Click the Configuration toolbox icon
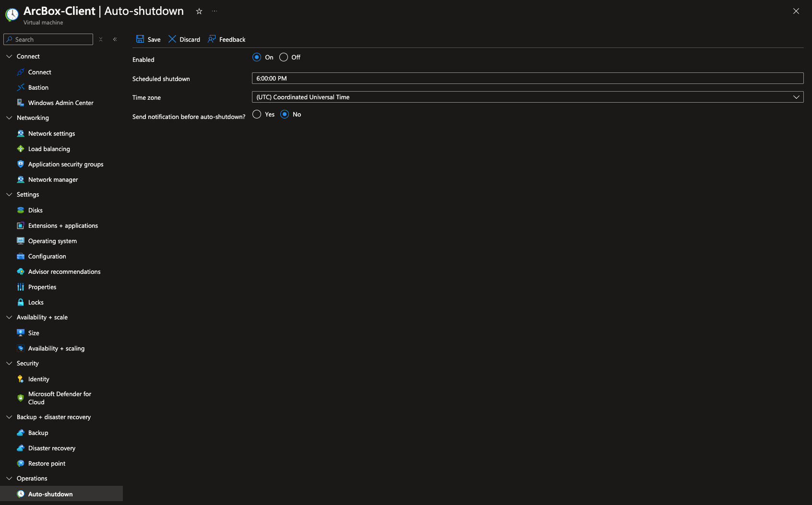 click(x=21, y=256)
